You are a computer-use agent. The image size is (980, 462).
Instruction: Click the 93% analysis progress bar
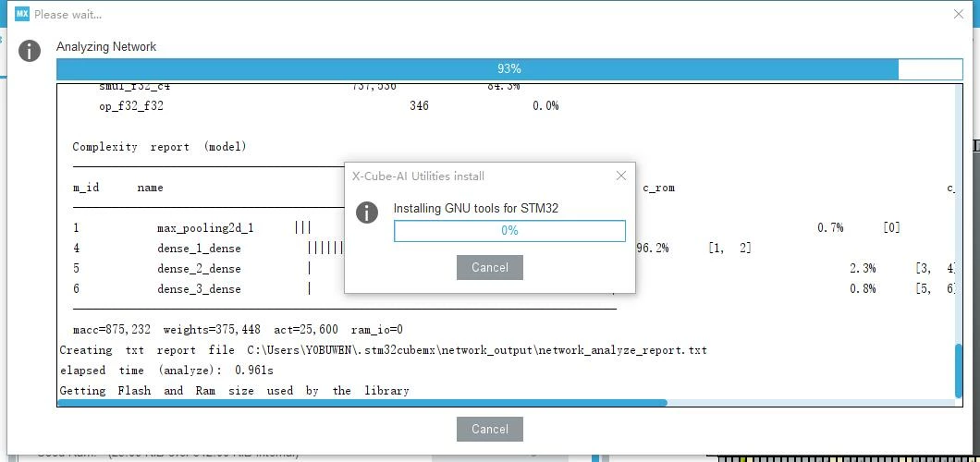509,68
